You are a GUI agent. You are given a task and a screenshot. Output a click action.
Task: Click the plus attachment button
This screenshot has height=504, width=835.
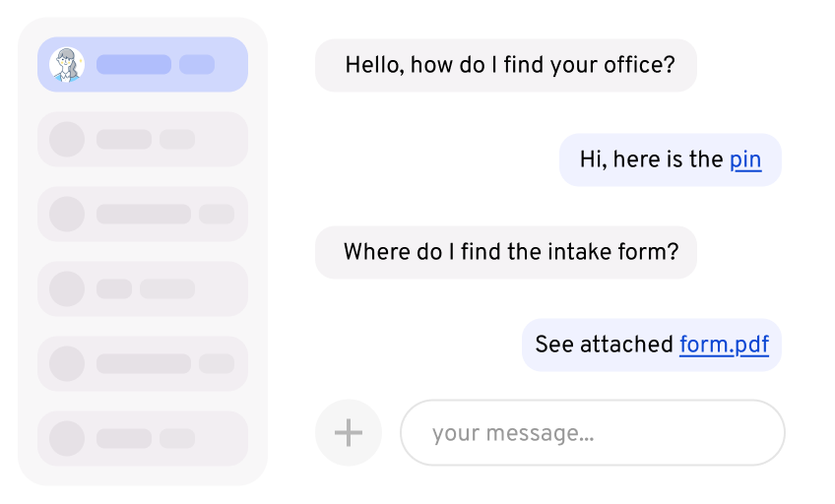coord(349,432)
